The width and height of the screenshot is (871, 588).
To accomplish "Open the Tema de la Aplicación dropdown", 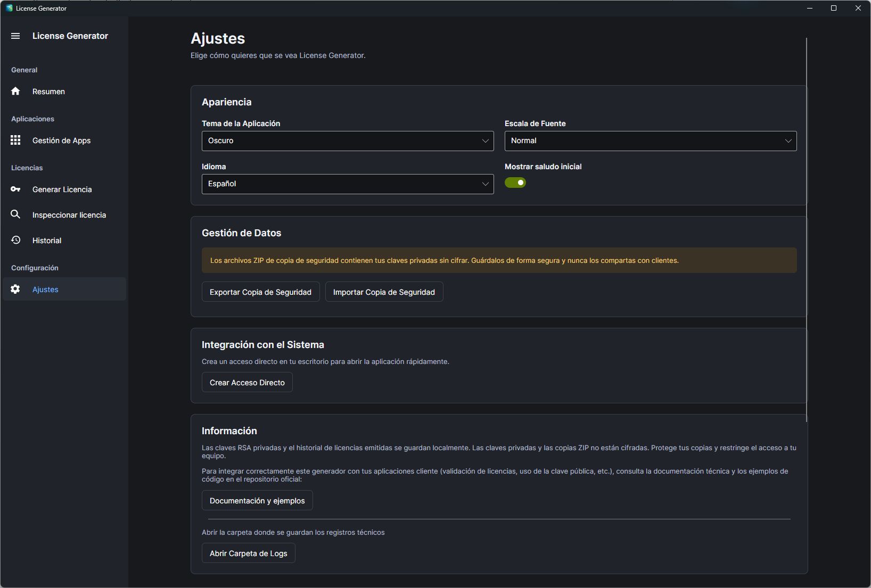I will 348,141.
